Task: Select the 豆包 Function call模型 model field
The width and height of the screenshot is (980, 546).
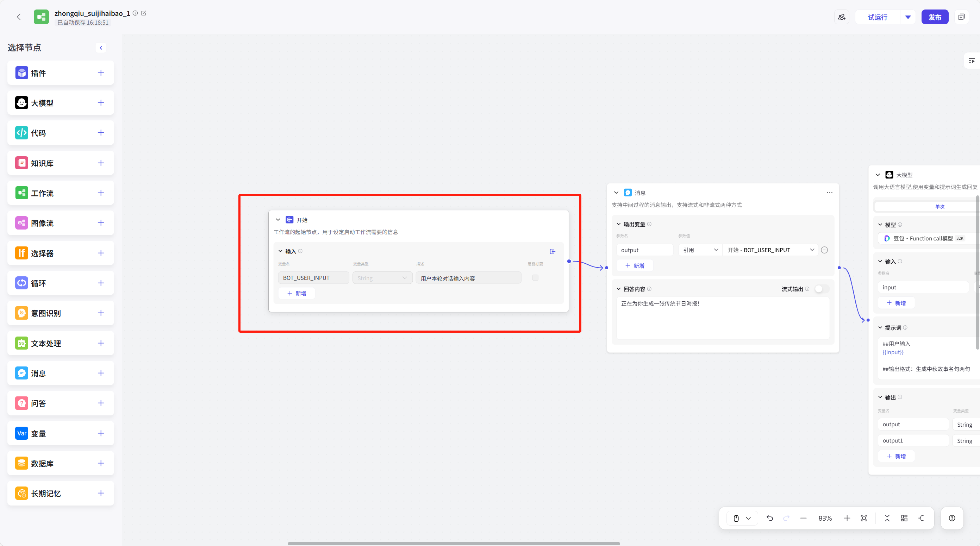Action: click(x=929, y=238)
